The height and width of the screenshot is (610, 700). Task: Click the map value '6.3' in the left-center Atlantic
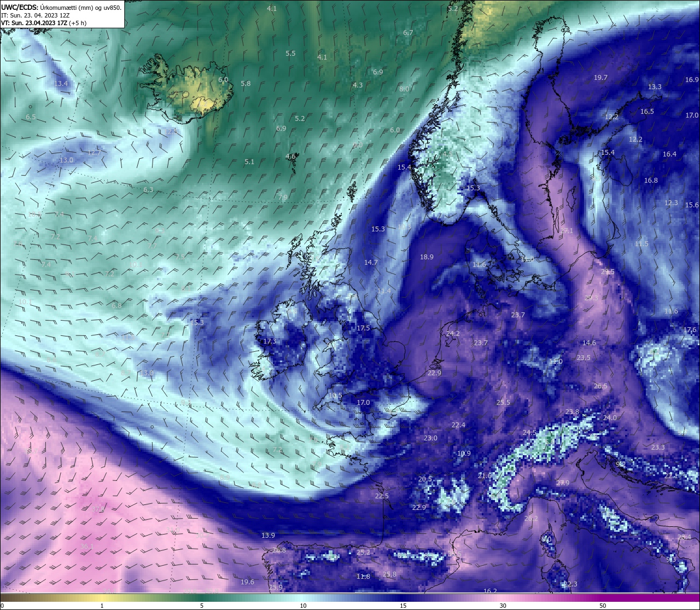[148, 190]
